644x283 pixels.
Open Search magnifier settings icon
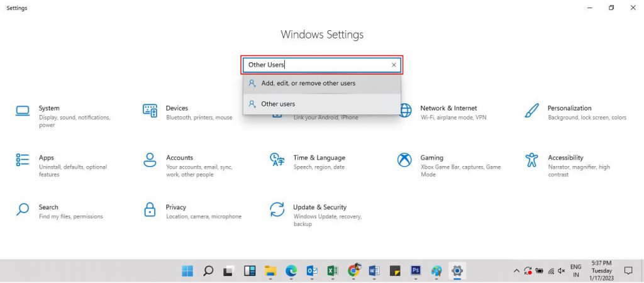pos(23,209)
